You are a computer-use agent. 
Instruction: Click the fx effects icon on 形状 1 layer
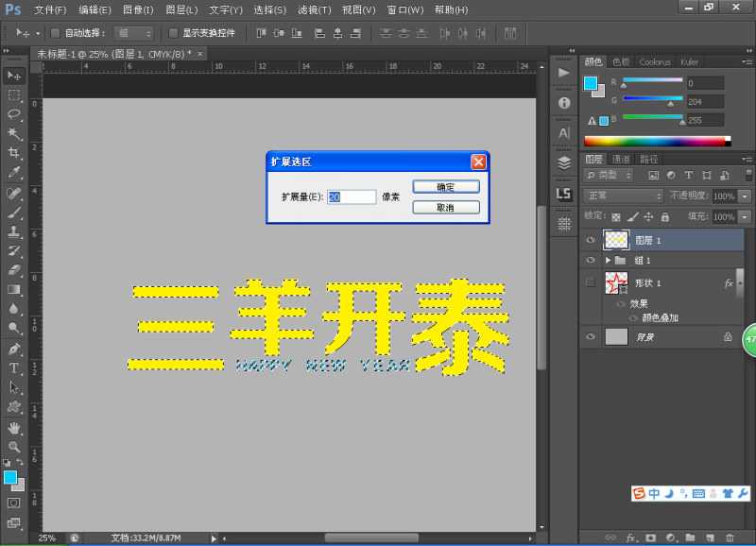(x=728, y=282)
